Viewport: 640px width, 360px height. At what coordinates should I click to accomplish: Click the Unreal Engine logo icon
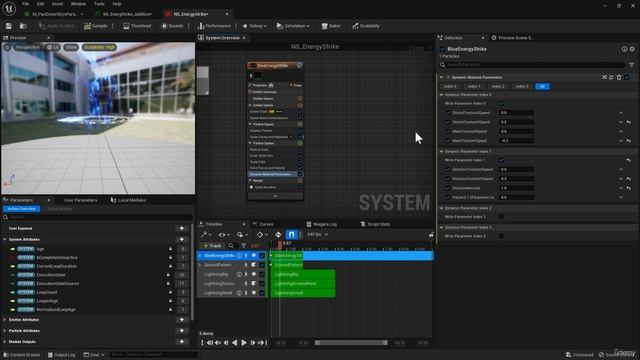[9, 8]
